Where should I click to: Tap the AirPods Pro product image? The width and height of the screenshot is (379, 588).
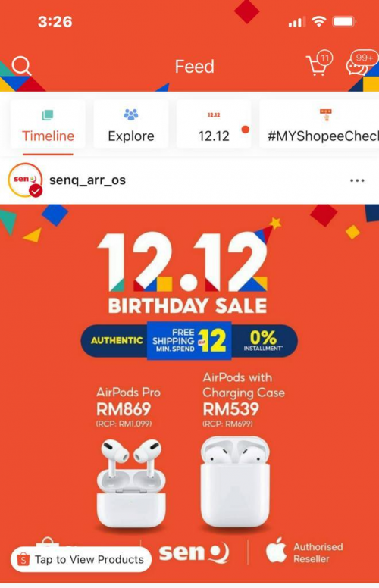(131, 483)
